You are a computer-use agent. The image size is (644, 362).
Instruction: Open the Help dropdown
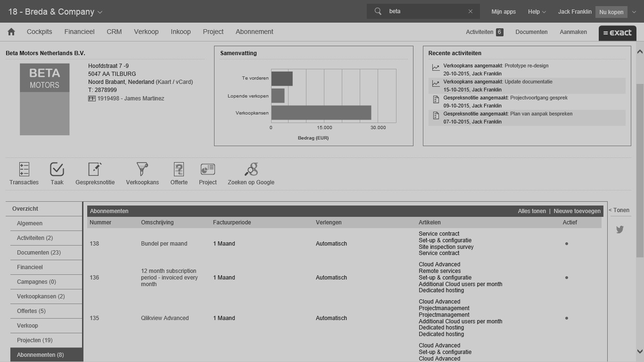click(537, 12)
